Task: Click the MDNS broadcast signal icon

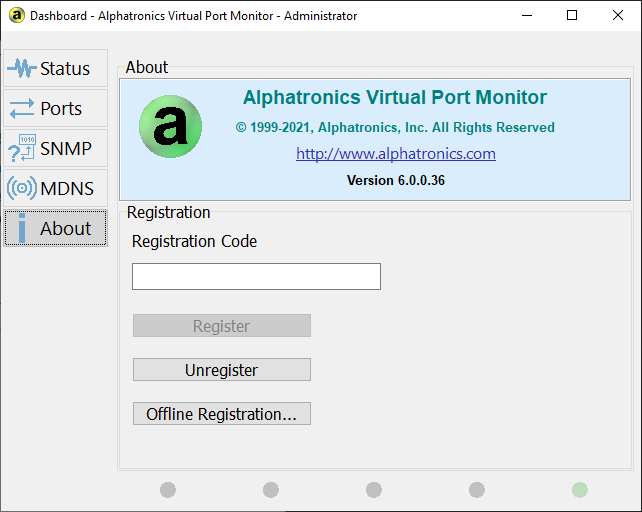Action: click(22, 188)
